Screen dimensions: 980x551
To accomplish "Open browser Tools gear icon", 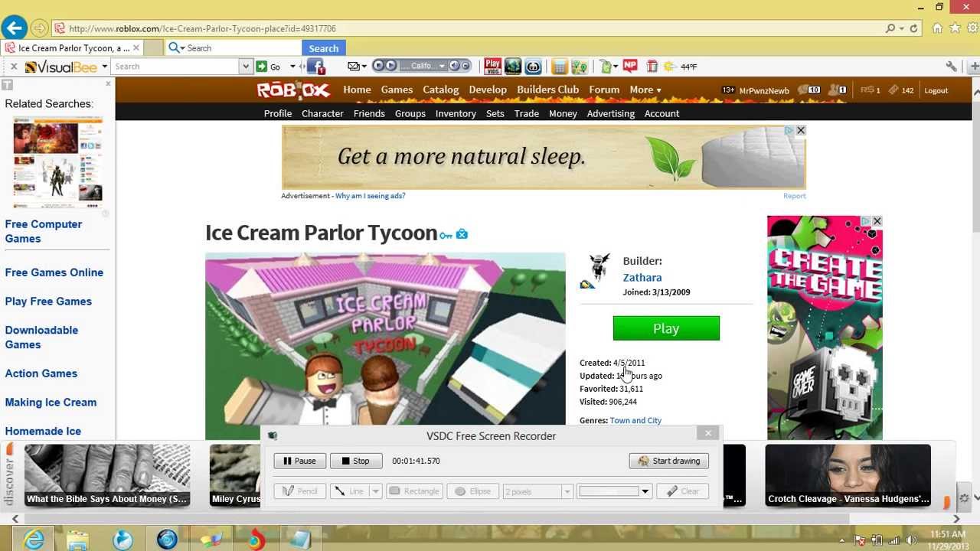I will [x=972, y=28].
